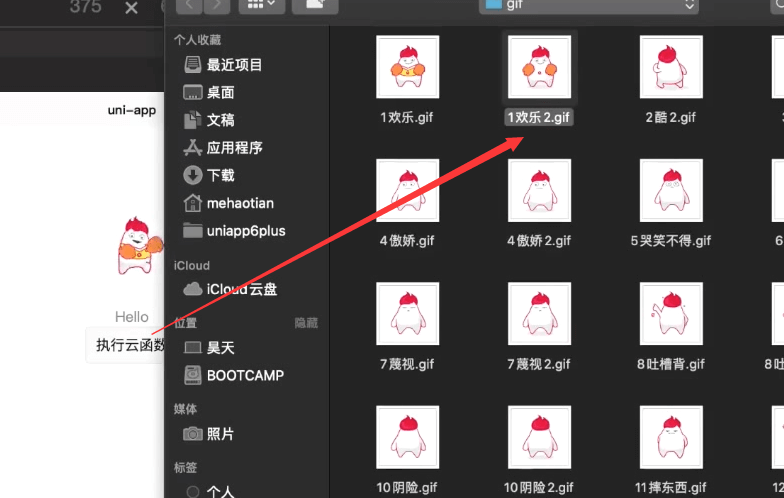This screenshot has height=498, width=784.
Task: Click Finder back navigation arrow
Action: tap(190, 6)
